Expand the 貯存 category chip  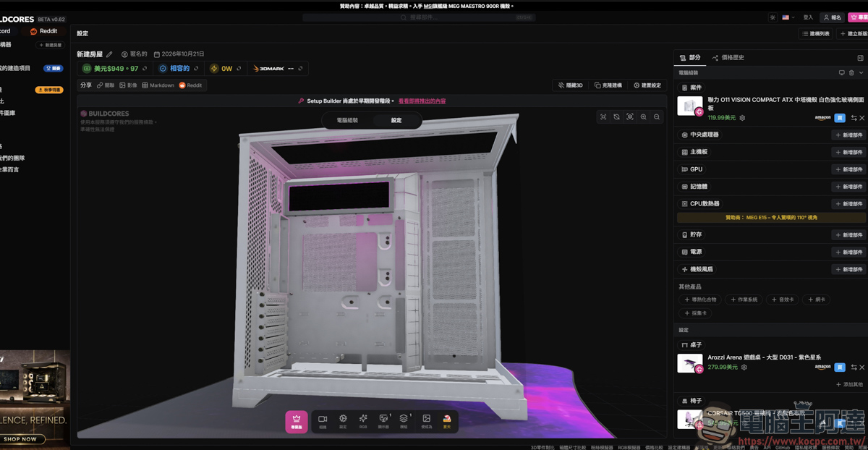pyautogui.click(x=692, y=235)
